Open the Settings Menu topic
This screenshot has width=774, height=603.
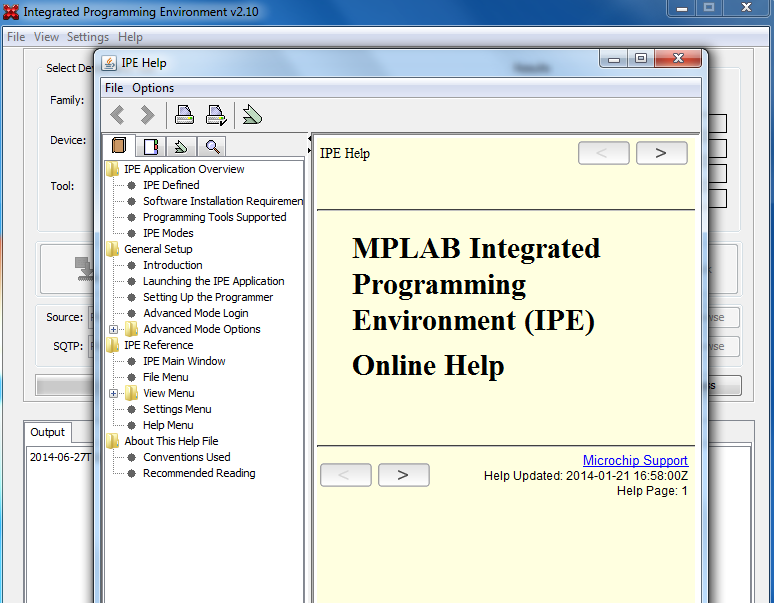tap(177, 409)
